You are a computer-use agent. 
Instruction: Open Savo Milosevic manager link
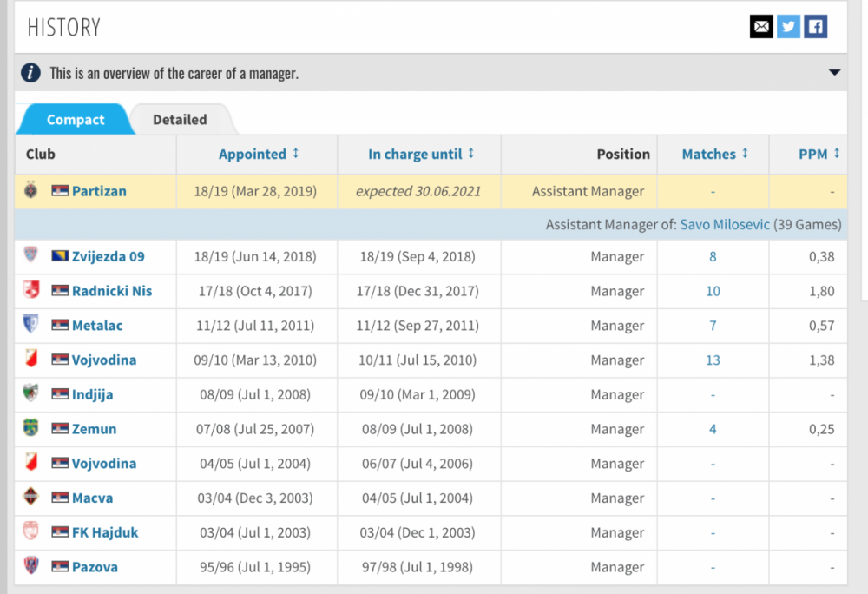[x=725, y=224]
